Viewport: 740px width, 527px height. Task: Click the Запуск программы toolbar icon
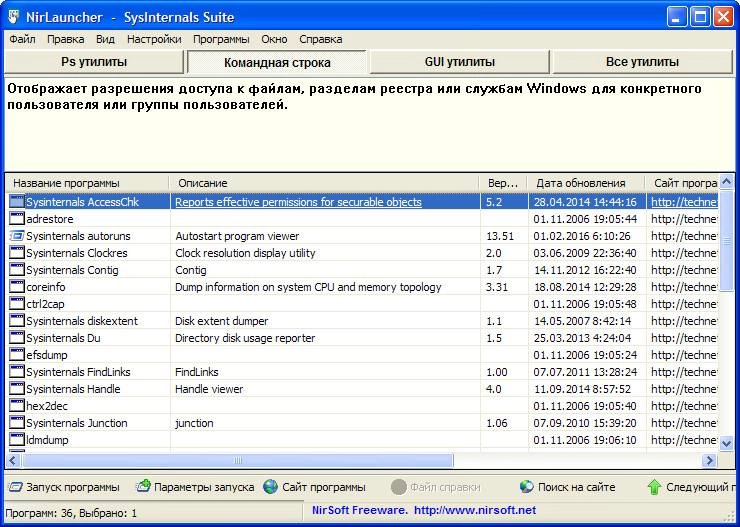tap(16, 487)
